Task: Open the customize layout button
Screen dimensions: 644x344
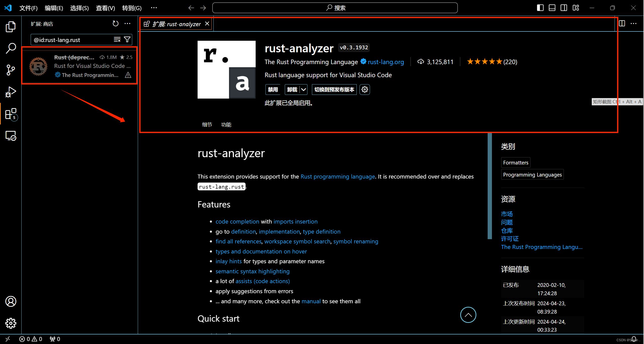Action: [576, 8]
